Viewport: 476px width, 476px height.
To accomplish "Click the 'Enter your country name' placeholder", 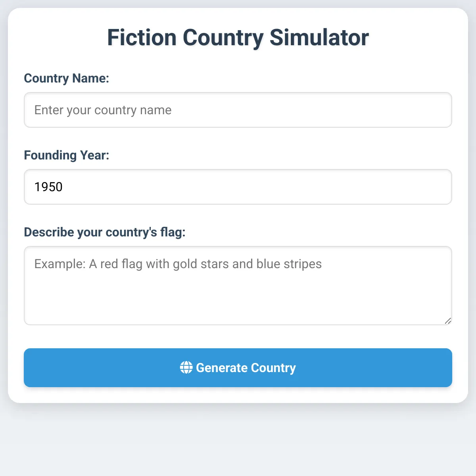I will click(x=103, y=110).
